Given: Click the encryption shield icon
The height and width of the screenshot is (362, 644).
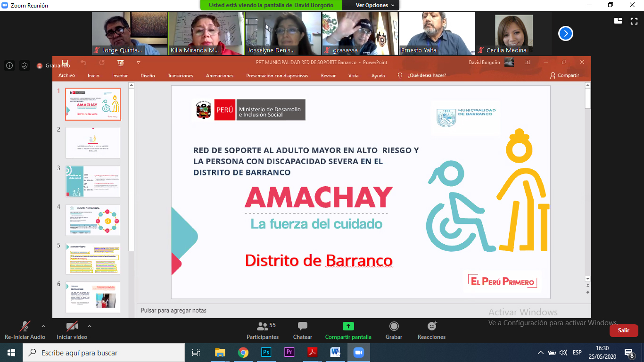Looking at the screenshot, I should [x=25, y=66].
